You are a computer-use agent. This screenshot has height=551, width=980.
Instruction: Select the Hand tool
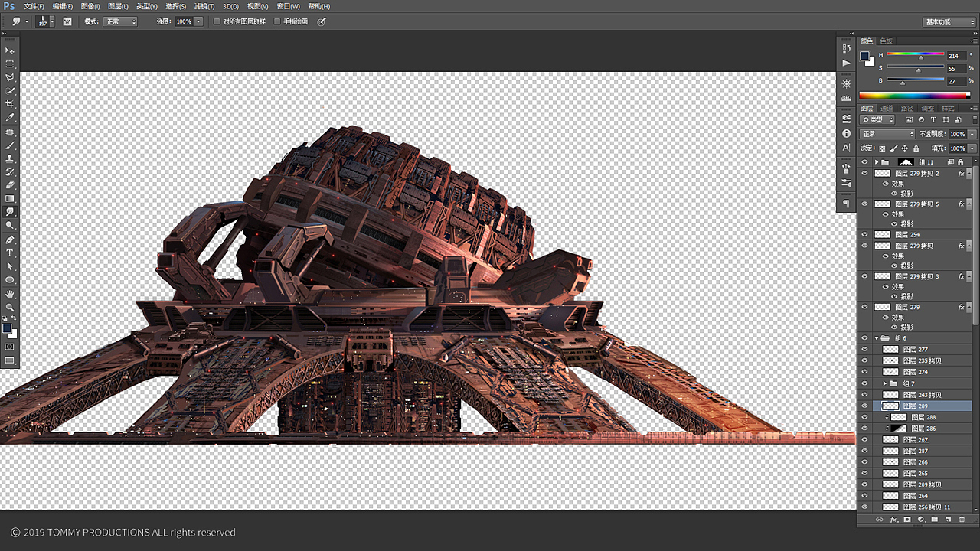point(10,294)
